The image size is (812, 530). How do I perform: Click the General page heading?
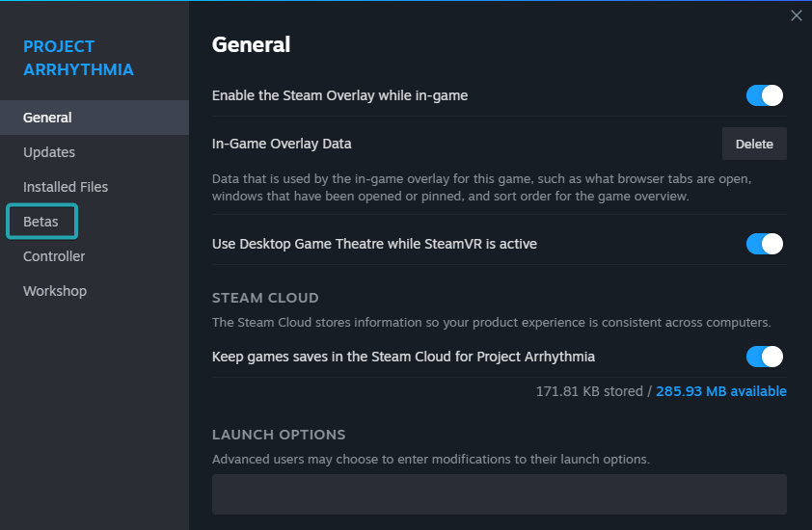tap(251, 44)
